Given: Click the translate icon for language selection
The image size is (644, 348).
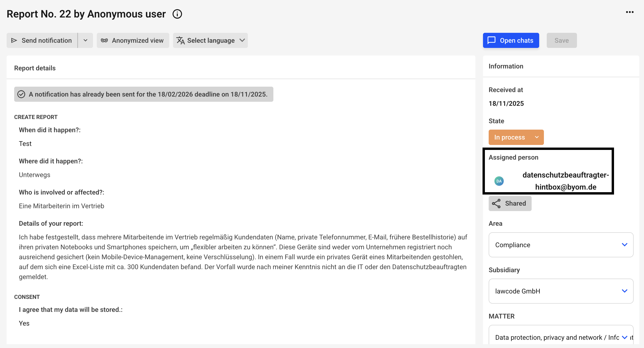Looking at the screenshot, I should (x=181, y=40).
